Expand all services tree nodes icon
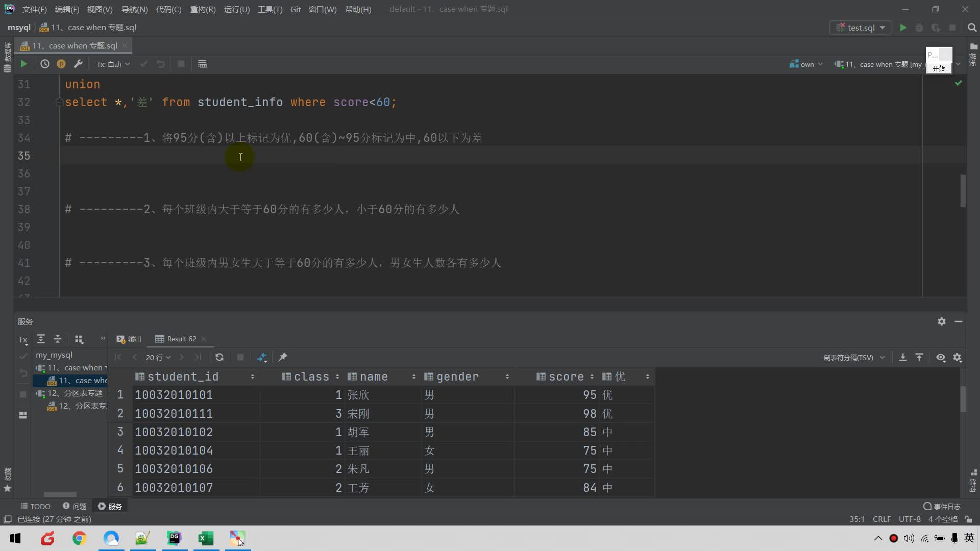Viewport: 980px width, 551px height. [41, 339]
